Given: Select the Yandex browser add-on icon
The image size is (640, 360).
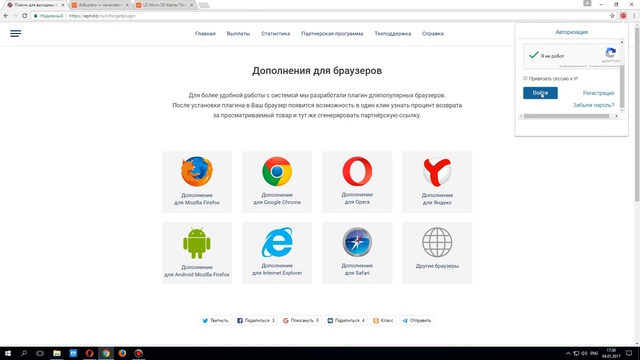Looking at the screenshot, I should point(437,172).
